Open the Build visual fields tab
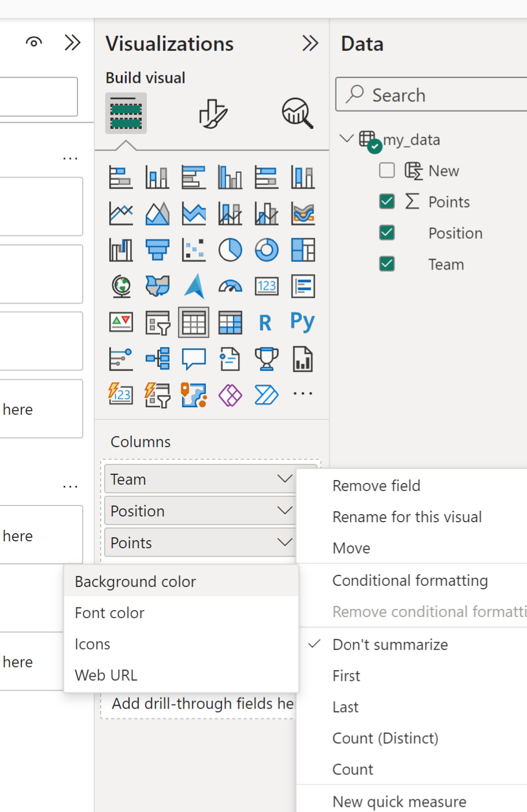Viewport: 527px width, 812px height. coord(126,113)
